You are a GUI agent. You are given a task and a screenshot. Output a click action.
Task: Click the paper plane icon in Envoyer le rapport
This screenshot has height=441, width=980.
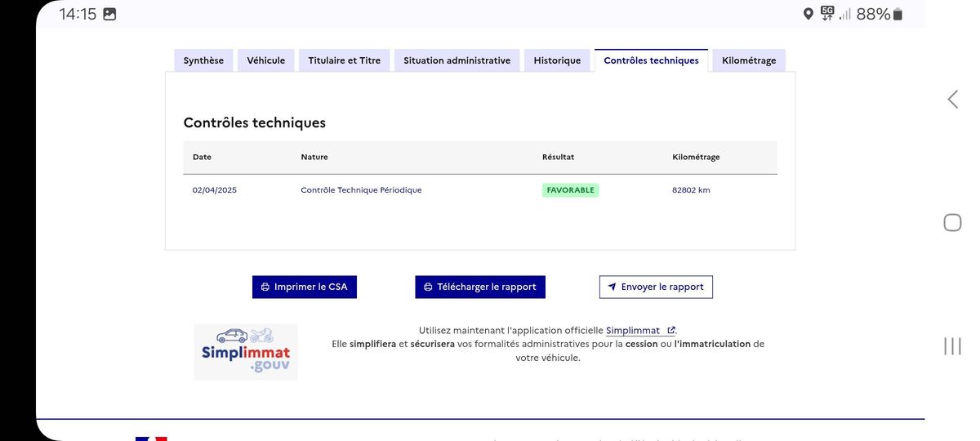click(x=612, y=287)
